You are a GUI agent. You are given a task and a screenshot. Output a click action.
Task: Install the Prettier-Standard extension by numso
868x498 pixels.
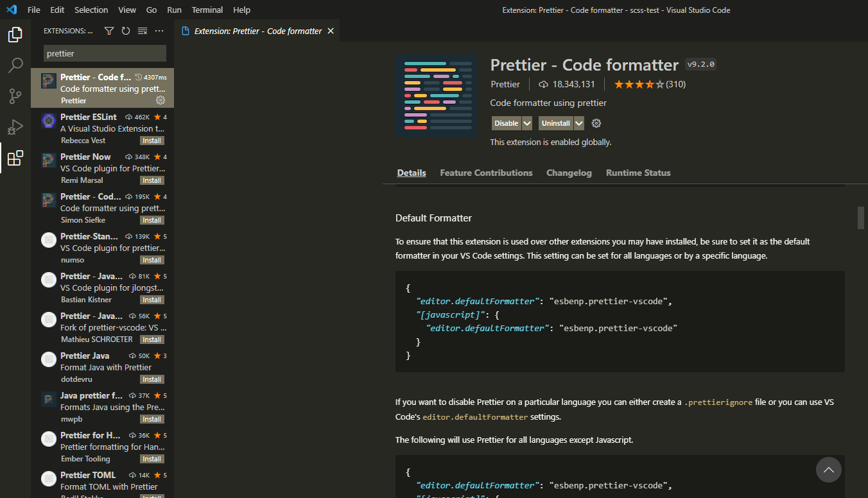click(152, 260)
